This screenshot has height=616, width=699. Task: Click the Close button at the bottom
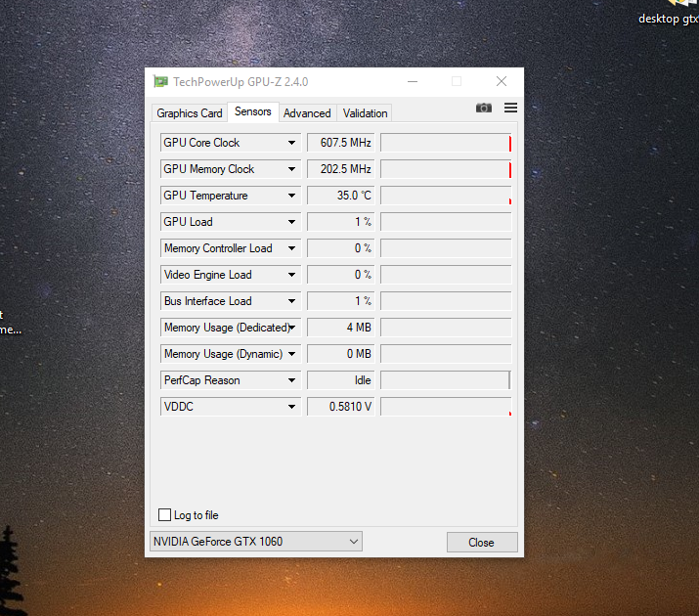[x=482, y=543]
